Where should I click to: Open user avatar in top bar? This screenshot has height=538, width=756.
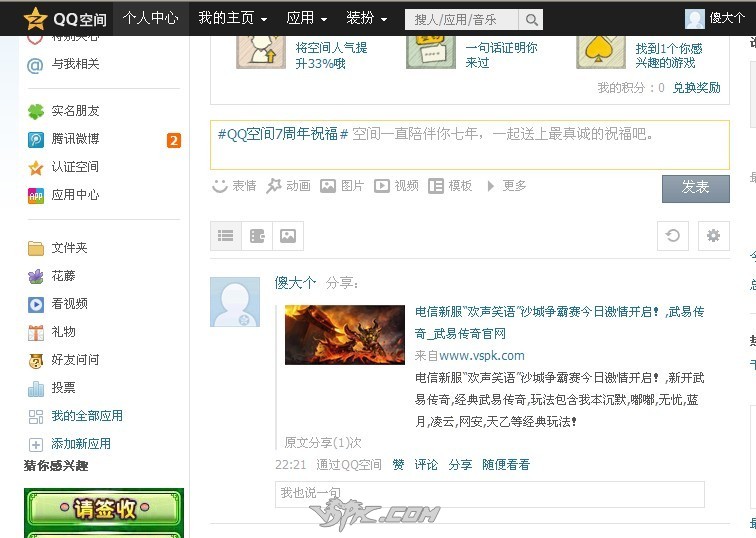click(x=695, y=19)
